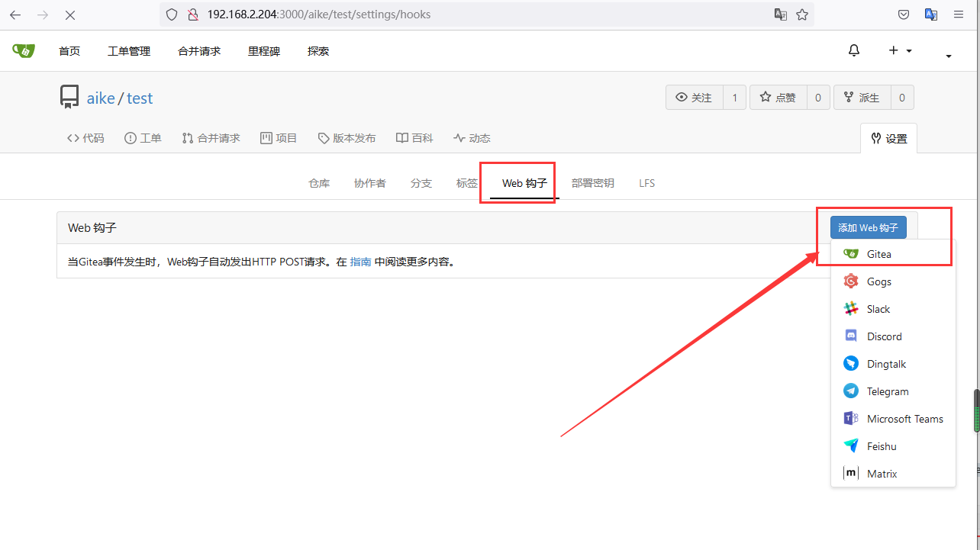This screenshot has width=980, height=550.
Task: Select 仓库 settings sub-tab
Action: (x=319, y=183)
